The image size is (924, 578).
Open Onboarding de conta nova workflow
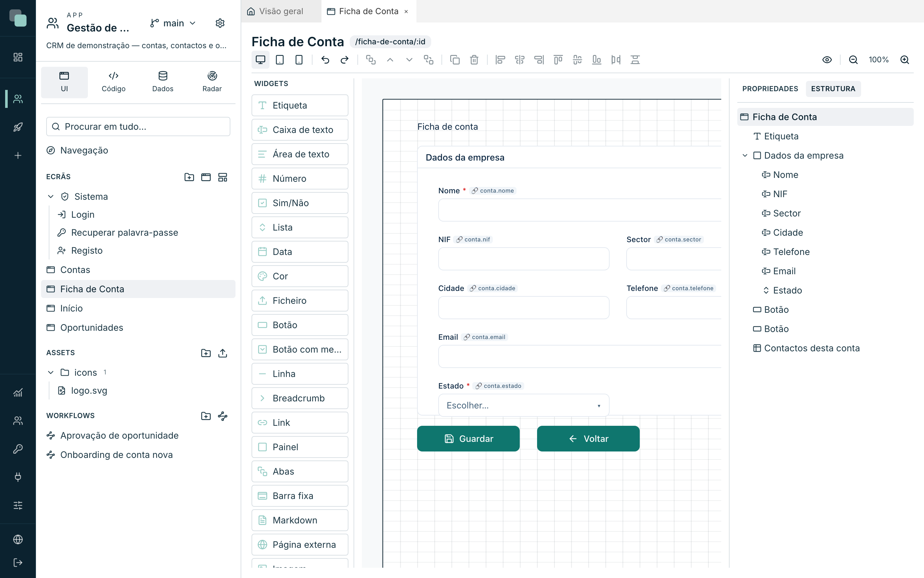pyautogui.click(x=138, y=454)
